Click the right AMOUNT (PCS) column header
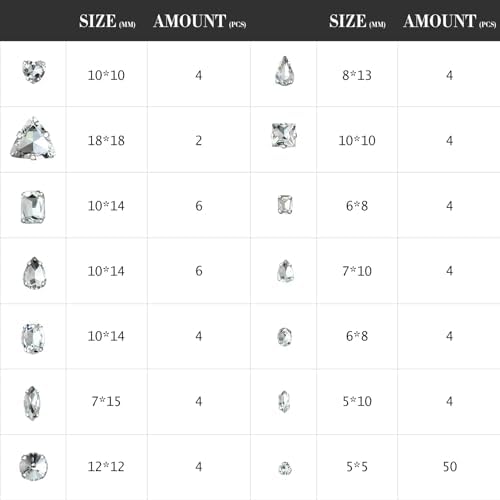 click(450, 21)
